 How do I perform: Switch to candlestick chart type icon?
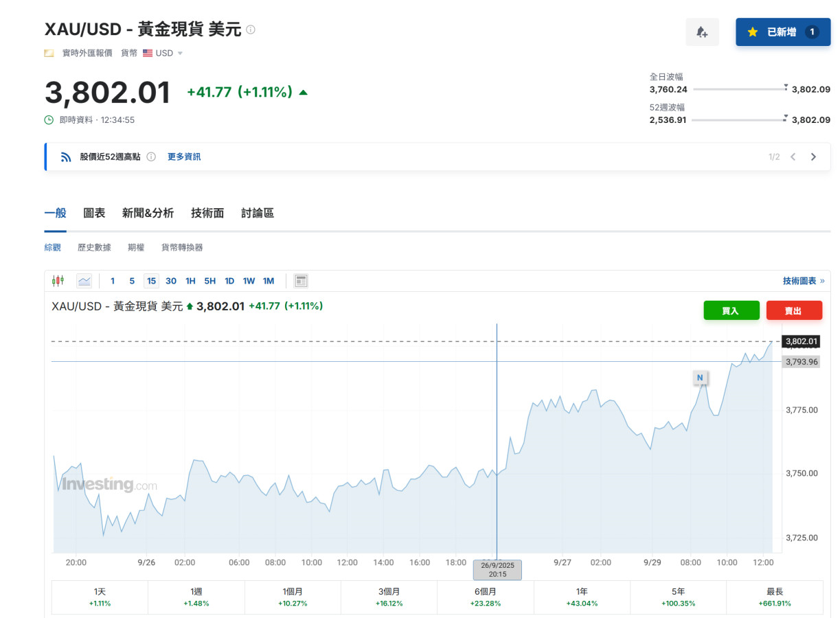[58, 280]
